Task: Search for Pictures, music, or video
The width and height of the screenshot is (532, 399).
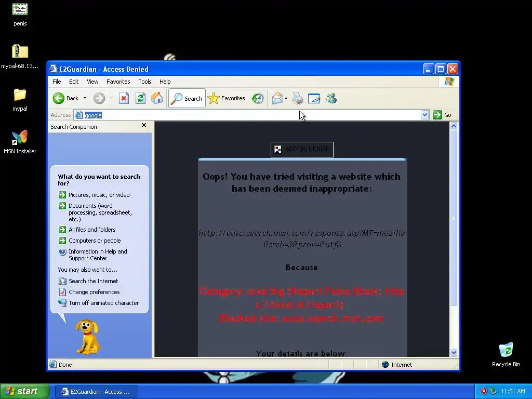Action: click(94, 195)
